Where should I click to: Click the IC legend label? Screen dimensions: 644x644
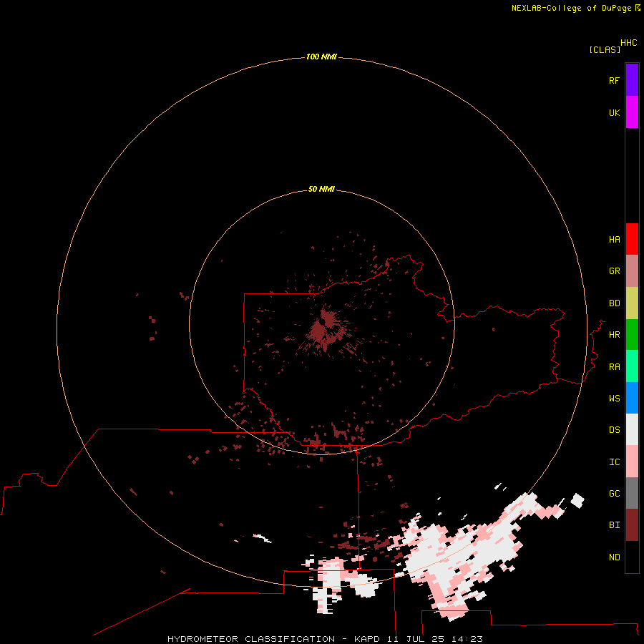pyautogui.click(x=614, y=462)
